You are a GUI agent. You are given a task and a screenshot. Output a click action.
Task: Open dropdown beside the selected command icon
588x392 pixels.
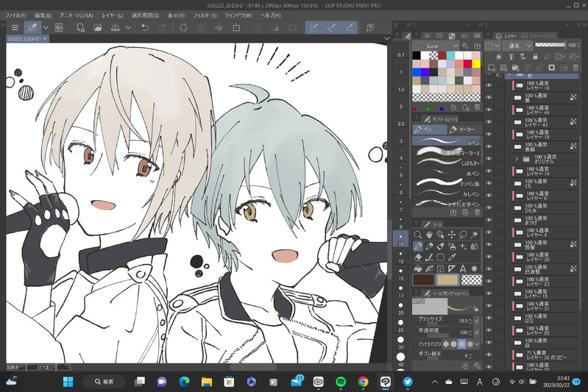(x=46, y=27)
